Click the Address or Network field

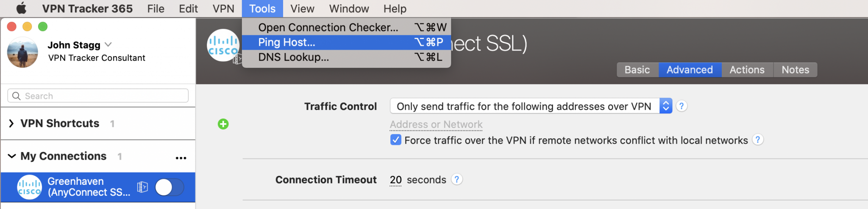(436, 124)
